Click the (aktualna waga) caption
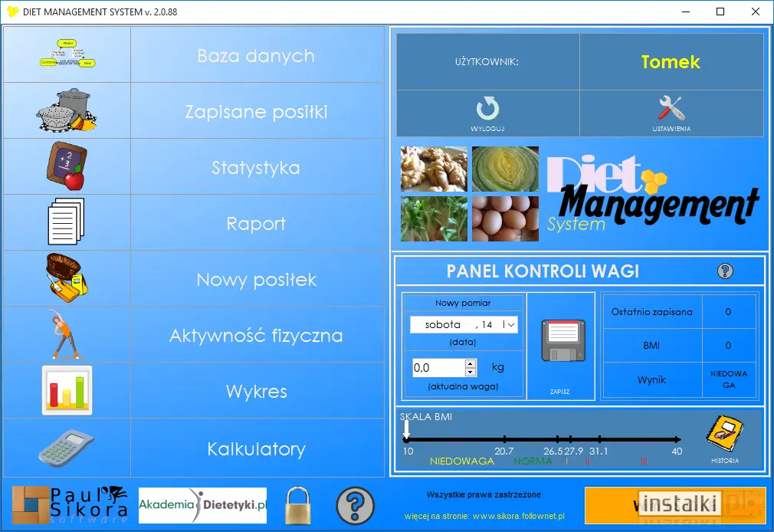Screen dimensions: 774x532 click(463, 386)
